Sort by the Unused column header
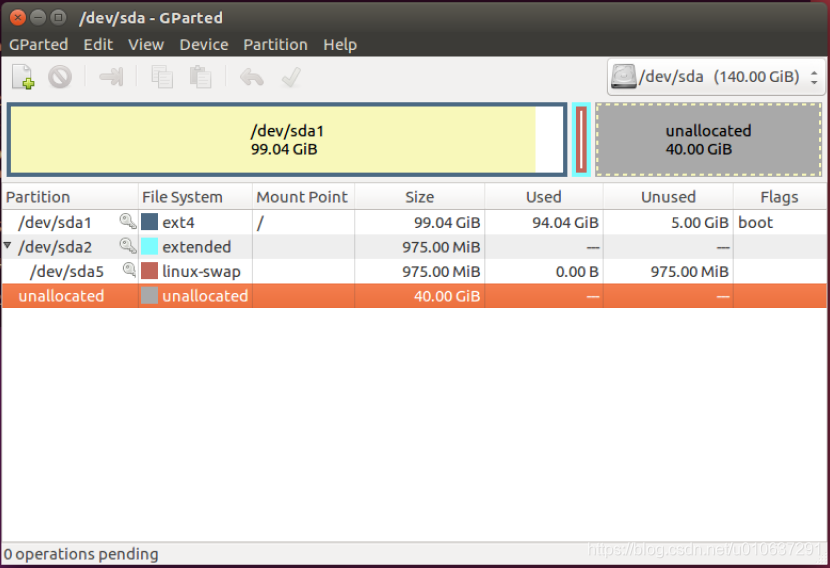 pos(668,197)
